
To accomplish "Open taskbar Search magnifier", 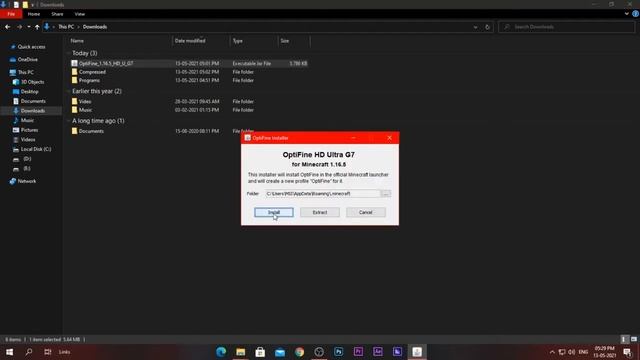I will tap(29, 352).
